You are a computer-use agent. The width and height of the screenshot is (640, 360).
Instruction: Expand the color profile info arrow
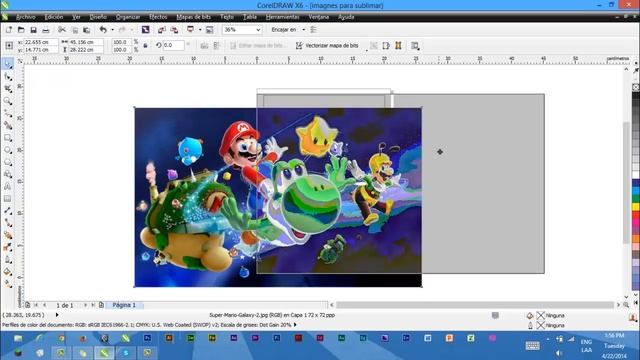point(295,325)
